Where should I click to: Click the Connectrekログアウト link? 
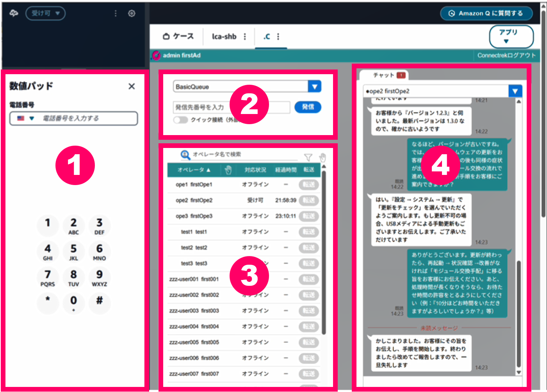point(506,55)
